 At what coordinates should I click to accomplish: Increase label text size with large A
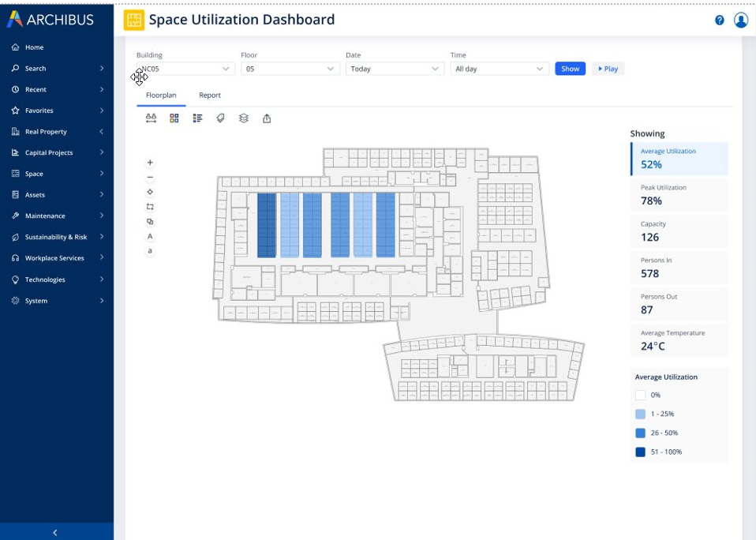[150, 236]
